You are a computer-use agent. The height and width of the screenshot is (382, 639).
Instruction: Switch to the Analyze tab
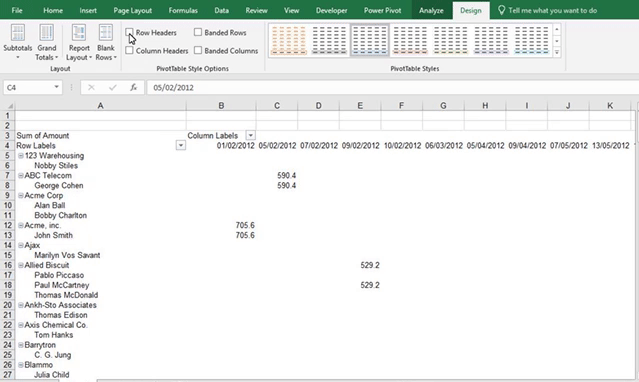(431, 10)
